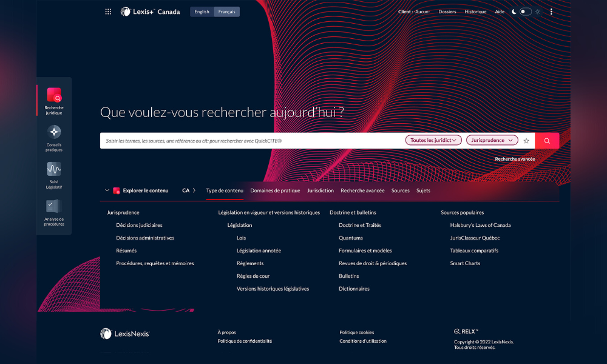Click the star favorites icon in search bar

(x=526, y=141)
